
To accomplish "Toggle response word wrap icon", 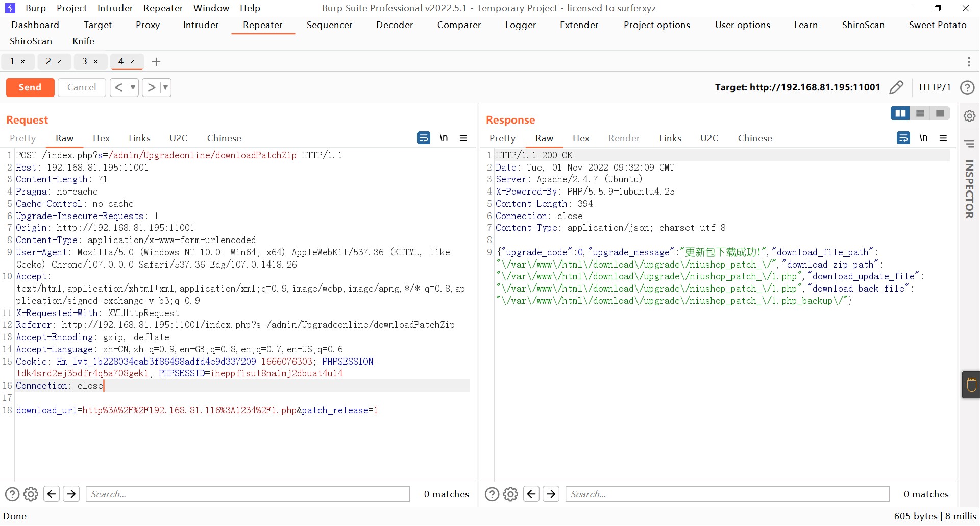I will pos(903,138).
